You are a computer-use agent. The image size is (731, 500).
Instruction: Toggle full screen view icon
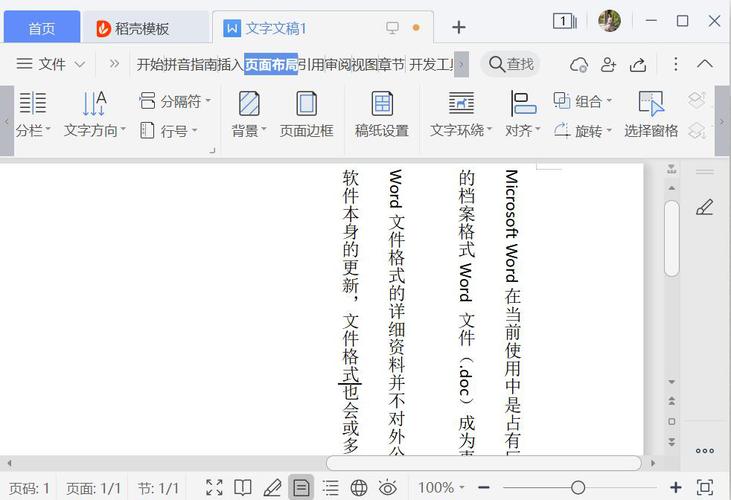point(214,487)
